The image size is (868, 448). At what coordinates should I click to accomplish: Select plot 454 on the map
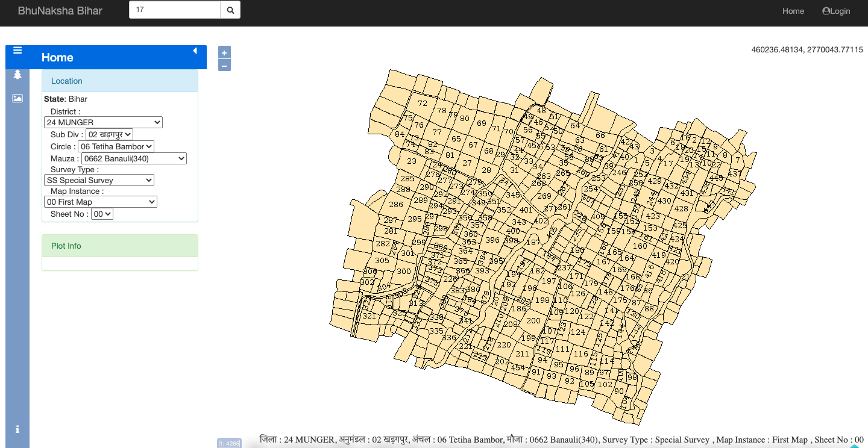pos(517,368)
